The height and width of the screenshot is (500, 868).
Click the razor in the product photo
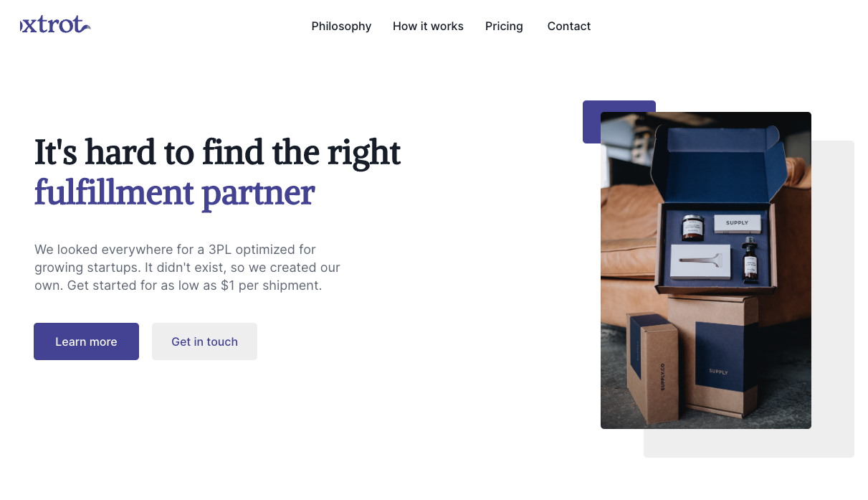coord(700,262)
